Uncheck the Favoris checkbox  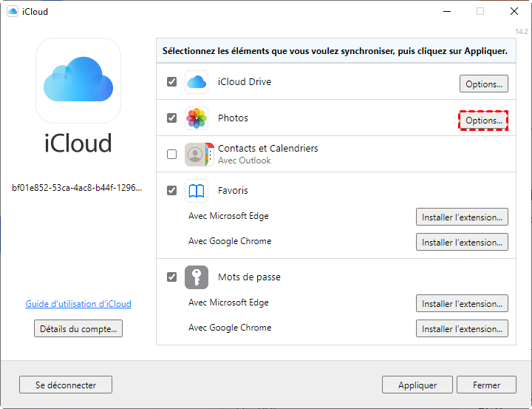(x=172, y=191)
